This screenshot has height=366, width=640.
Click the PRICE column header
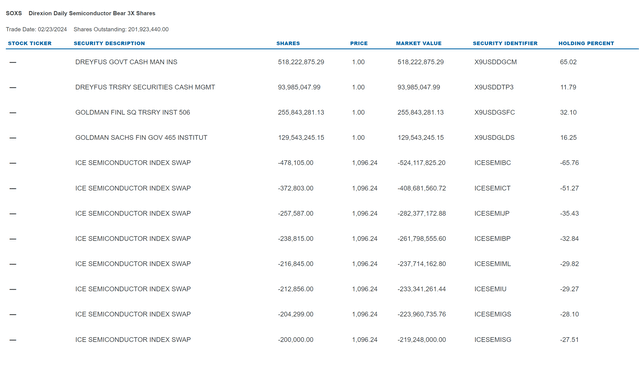[359, 43]
